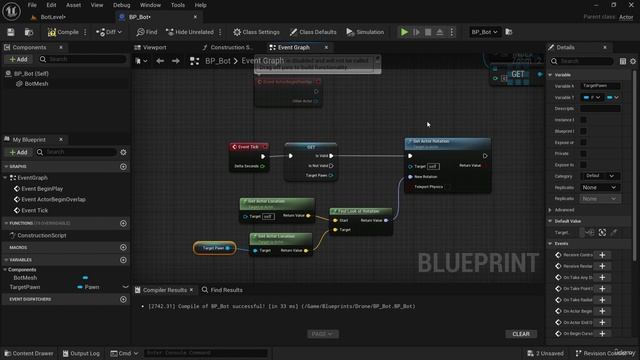Screen dimensions: 640x360
Task: Save the blueprint with the save icon
Action: pyautogui.click(x=11, y=32)
